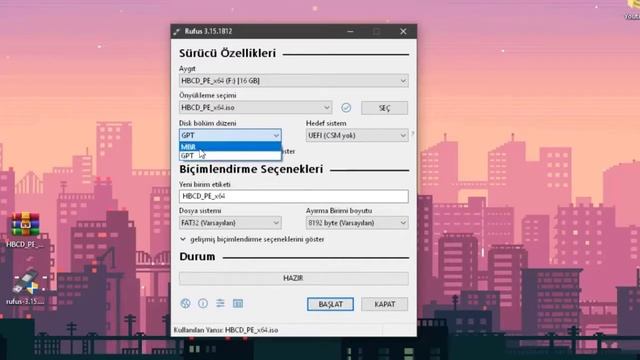640x360 pixels.
Task: Minimize the Rufus window
Action: tap(350, 31)
